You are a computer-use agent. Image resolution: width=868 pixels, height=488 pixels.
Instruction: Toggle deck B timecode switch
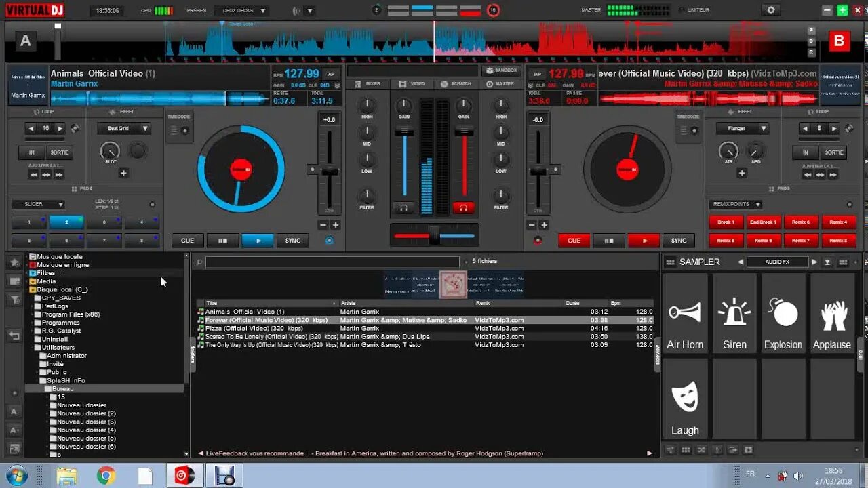pos(693,131)
